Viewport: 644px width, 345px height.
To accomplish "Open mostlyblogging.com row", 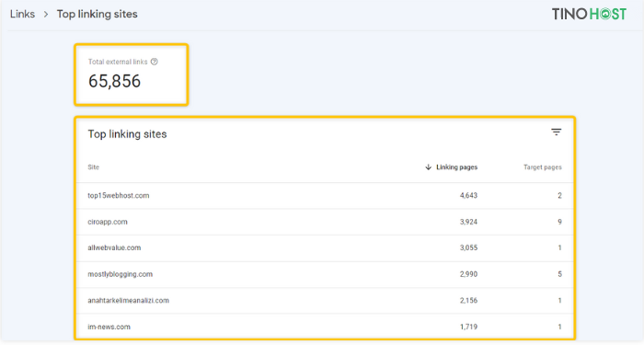I will (x=325, y=274).
